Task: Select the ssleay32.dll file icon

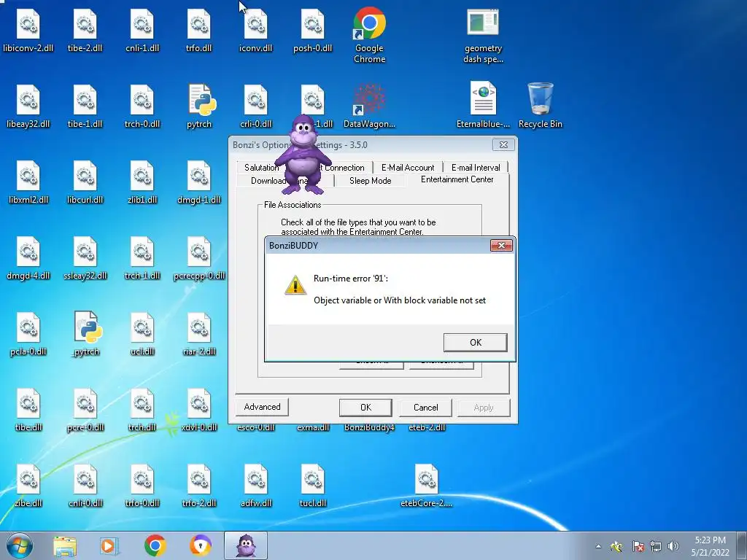Action: tap(85, 257)
